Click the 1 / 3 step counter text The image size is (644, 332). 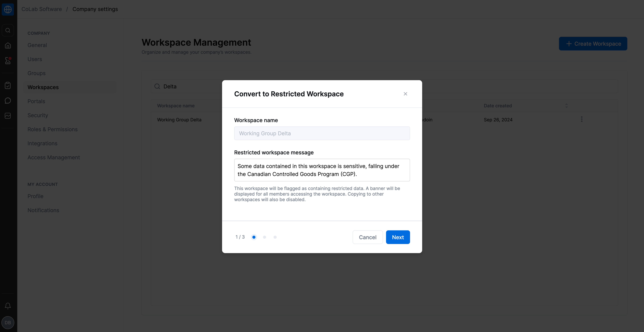240,237
